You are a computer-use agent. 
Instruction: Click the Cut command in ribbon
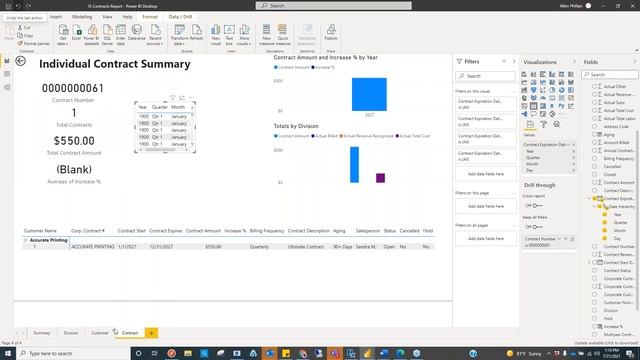point(24,27)
